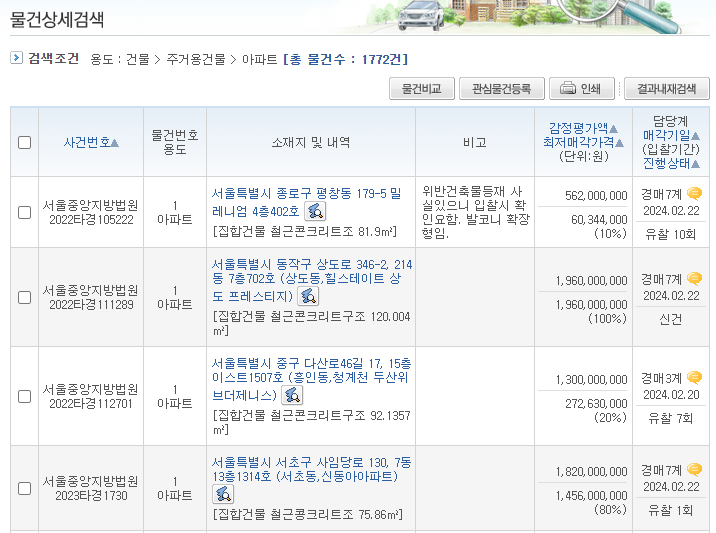Image resolution: width=716 pixels, height=533 pixels.
Task: Open listing 중구 다산로46길 17 link
Action: click(311, 379)
